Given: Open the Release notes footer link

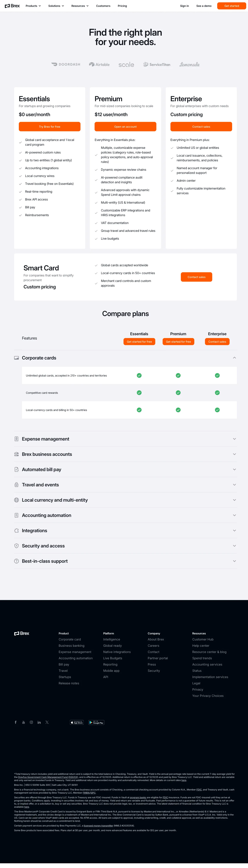Looking at the screenshot, I should 69,683.
